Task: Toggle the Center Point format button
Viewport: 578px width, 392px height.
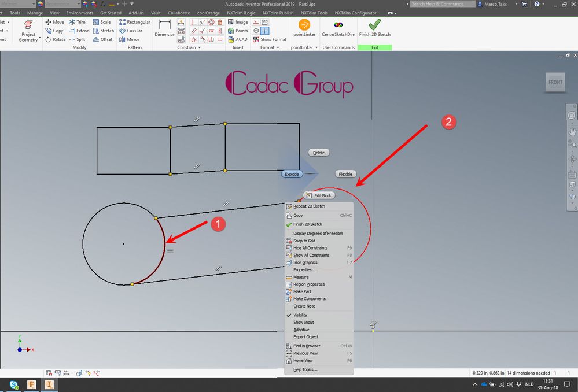Action: point(264,31)
